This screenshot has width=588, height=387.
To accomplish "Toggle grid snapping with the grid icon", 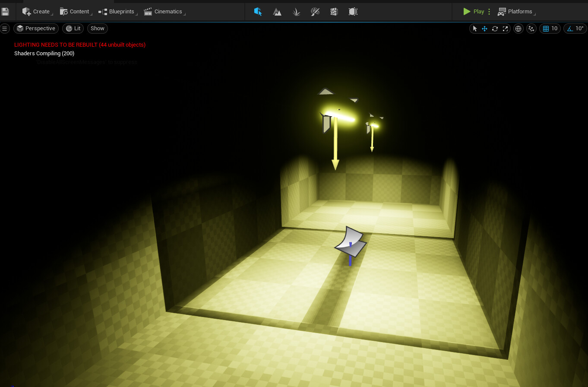I will pyautogui.click(x=546, y=29).
